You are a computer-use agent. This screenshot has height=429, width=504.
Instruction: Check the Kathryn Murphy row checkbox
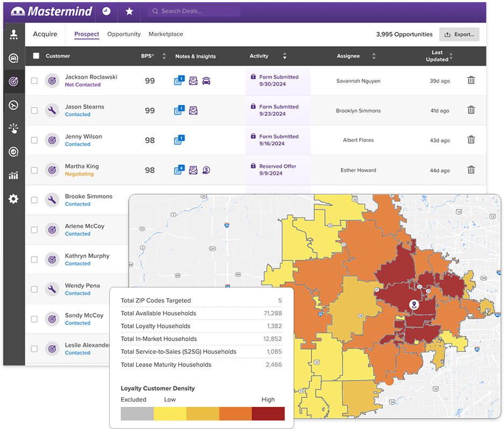point(34,259)
